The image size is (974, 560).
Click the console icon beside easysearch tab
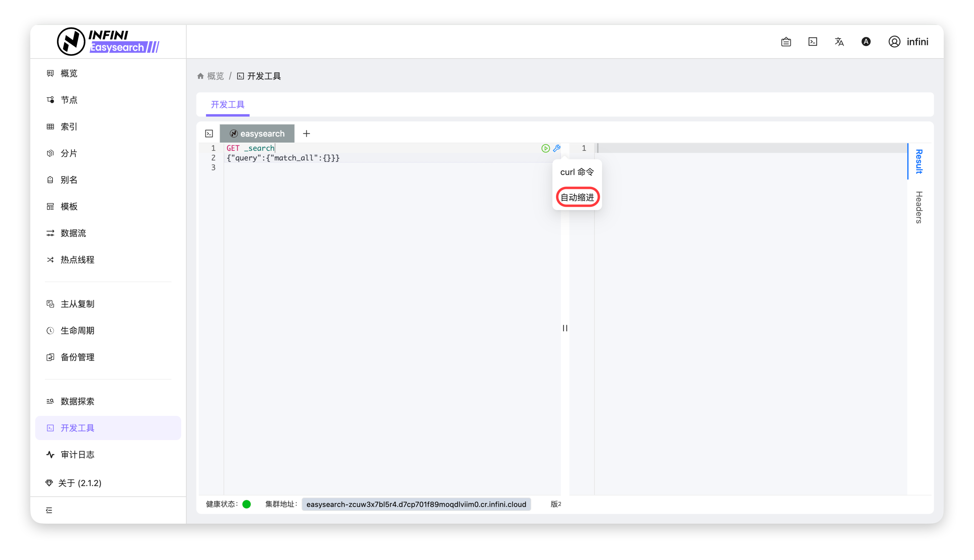pos(209,133)
